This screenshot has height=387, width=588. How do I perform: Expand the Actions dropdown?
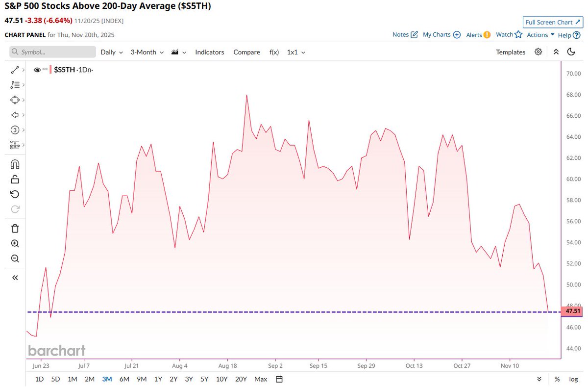point(540,35)
